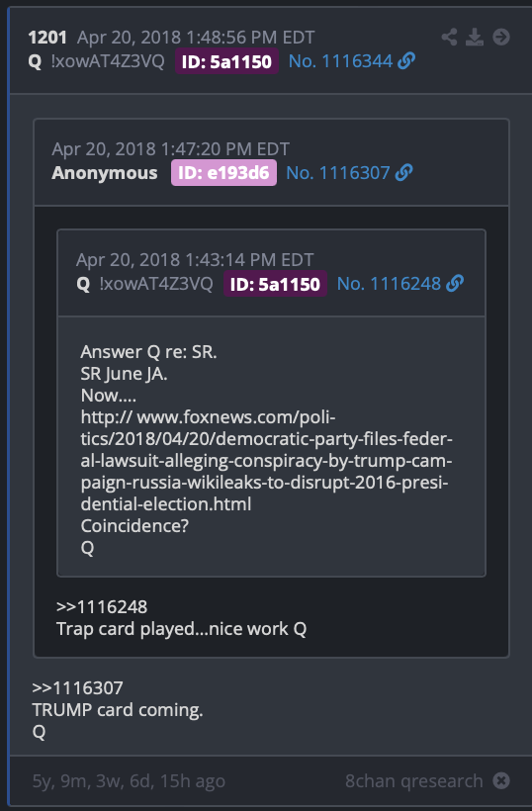Image resolution: width=532 pixels, height=811 pixels.
Task: Download post 1201 with the download icon
Action: tap(475, 38)
